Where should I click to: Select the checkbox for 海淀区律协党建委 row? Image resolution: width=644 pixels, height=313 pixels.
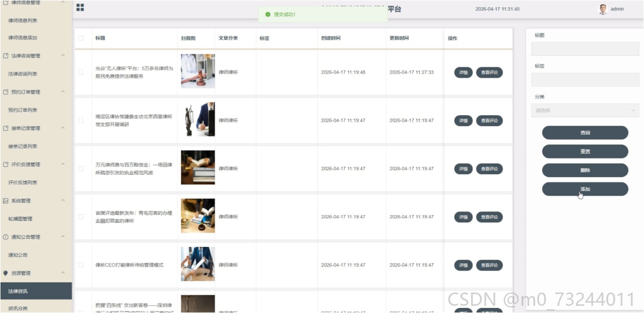[80, 120]
